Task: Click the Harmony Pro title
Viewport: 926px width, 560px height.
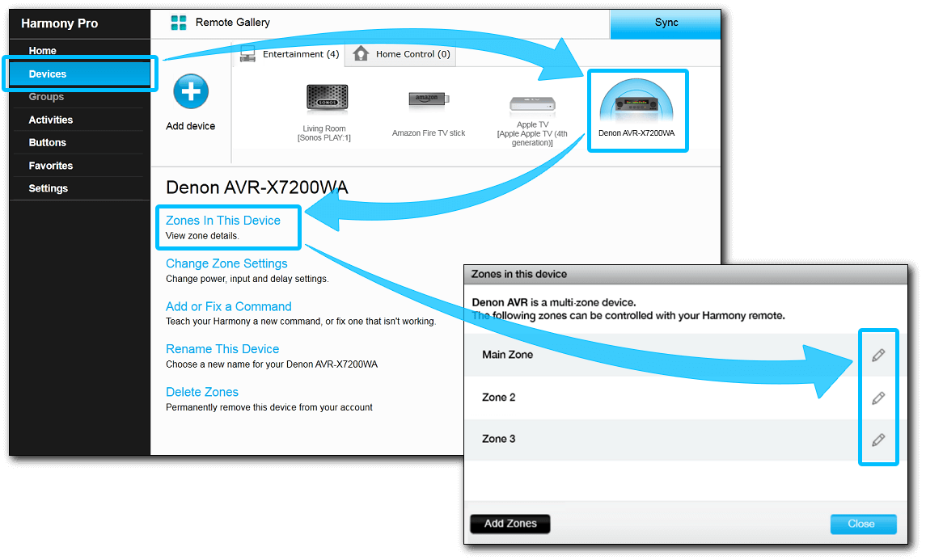Action: (x=60, y=23)
